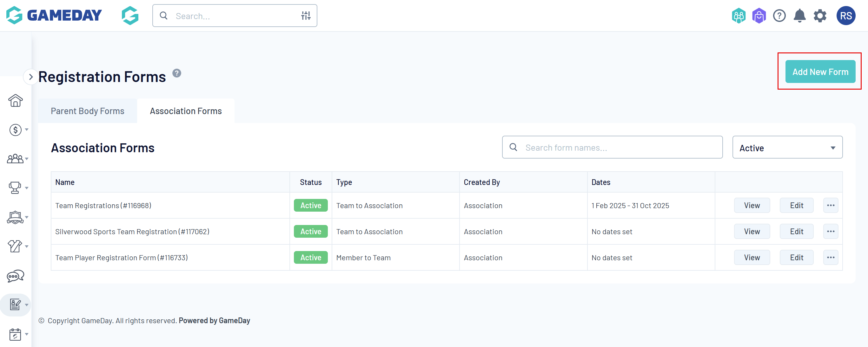Open the notifications bell icon
The width and height of the screenshot is (868, 347).
[x=799, y=16]
